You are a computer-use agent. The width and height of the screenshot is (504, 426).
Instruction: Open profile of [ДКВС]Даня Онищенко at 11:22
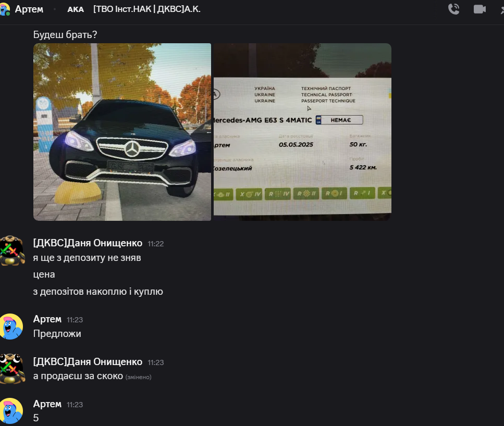[88, 243]
